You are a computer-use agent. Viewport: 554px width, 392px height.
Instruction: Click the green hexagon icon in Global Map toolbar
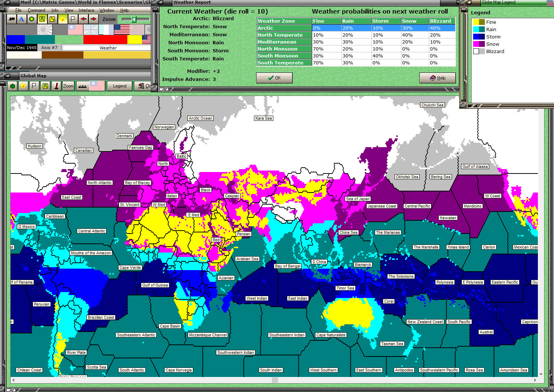(x=13, y=86)
